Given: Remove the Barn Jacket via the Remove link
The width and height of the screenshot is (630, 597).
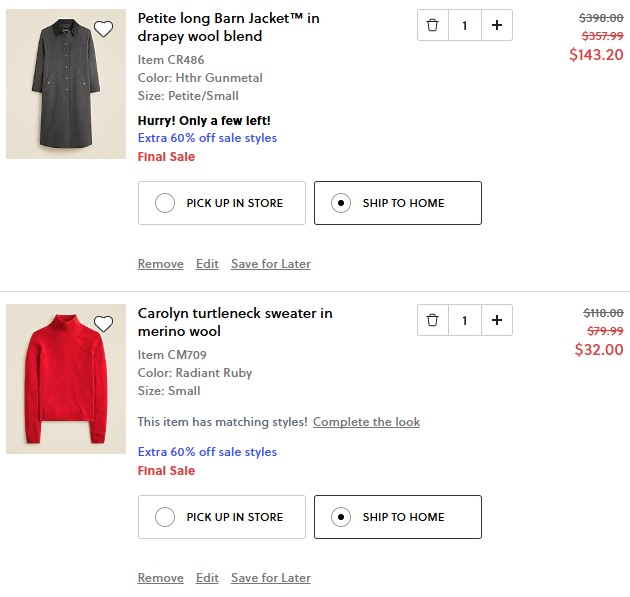Looking at the screenshot, I should 160,264.
